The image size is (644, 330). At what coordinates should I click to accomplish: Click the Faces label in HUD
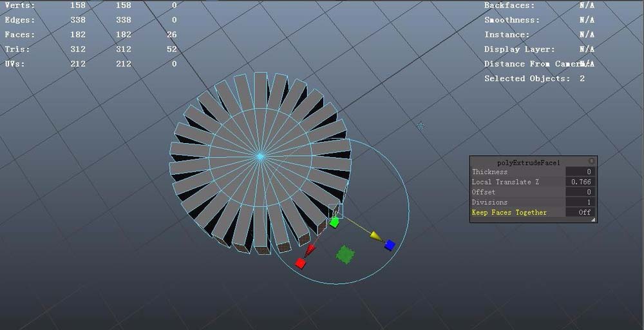(x=20, y=35)
